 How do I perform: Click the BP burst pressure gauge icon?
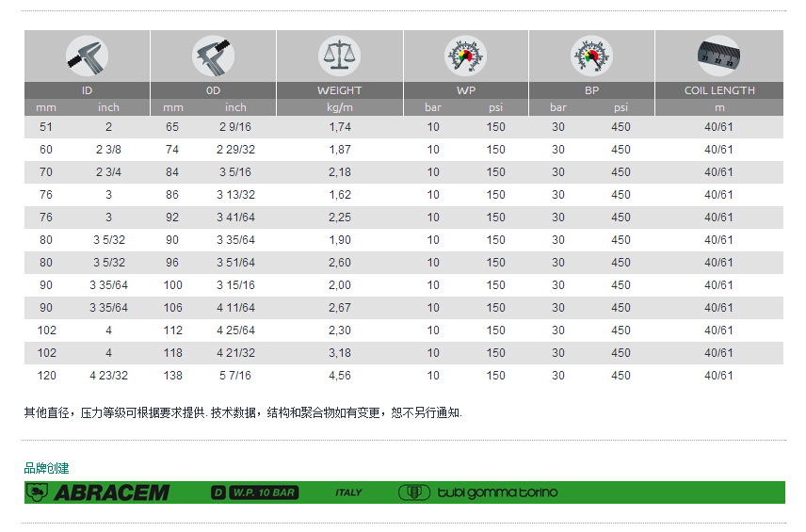(591, 56)
